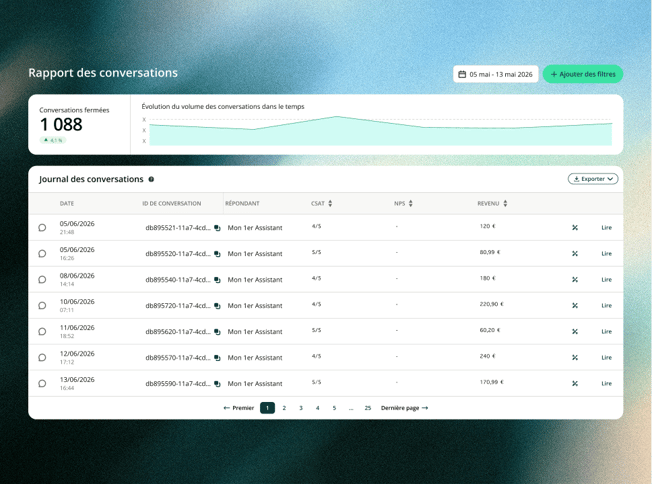Click Ajouter des filtres button
Viewport: 652px width, 484px height.
pos(583,74)
